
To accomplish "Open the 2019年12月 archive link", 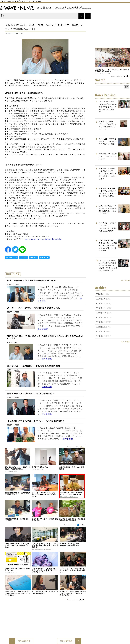I will coord(101,308).
